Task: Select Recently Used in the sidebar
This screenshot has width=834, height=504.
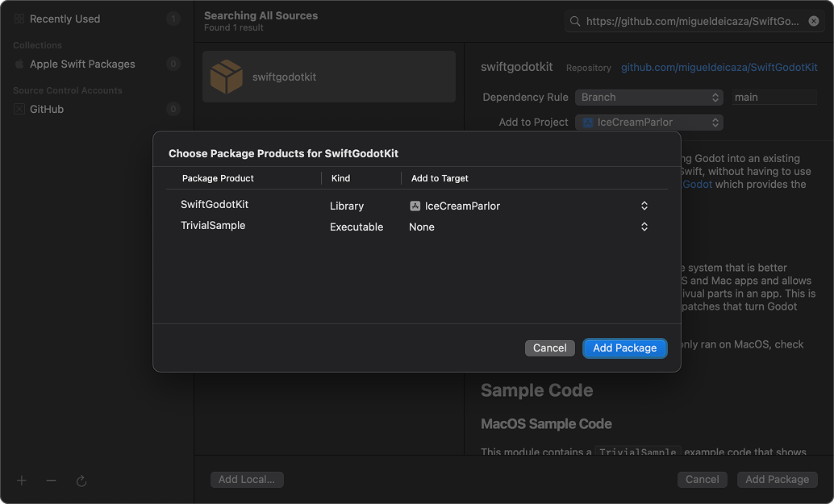Action: pos(97,19)
